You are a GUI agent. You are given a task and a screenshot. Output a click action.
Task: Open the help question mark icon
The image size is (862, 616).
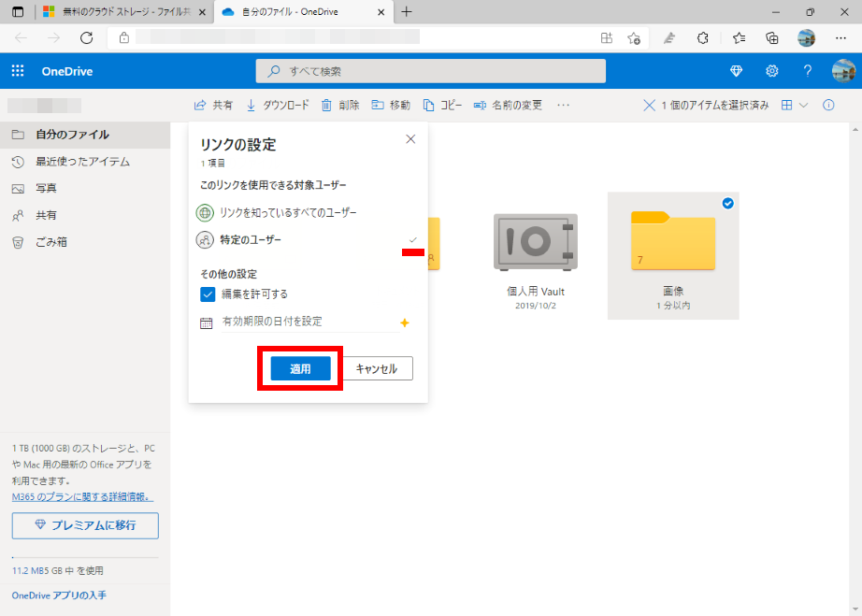[x=807, y=71]
